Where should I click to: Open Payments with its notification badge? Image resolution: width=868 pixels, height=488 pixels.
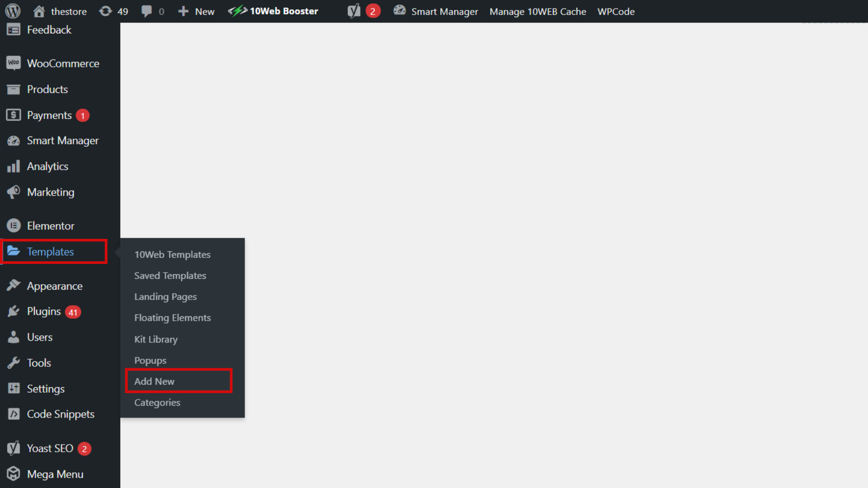50,115
